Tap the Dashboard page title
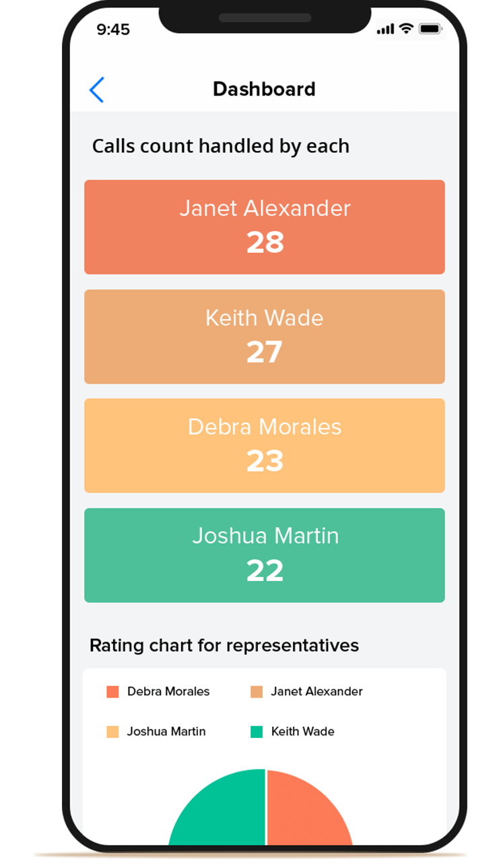The height and width of the screenshot is (868, 503). coord(264,89)
